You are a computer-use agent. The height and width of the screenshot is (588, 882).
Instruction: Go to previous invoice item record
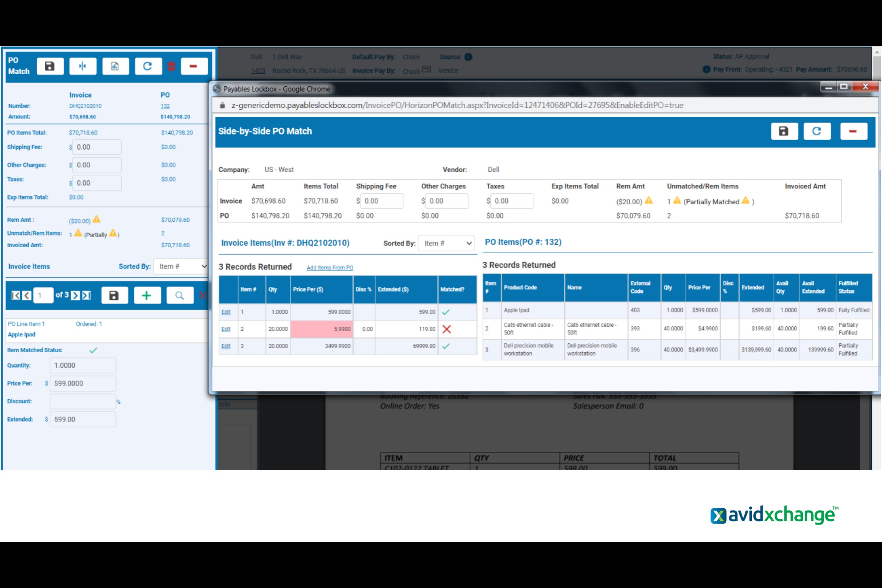27,296
